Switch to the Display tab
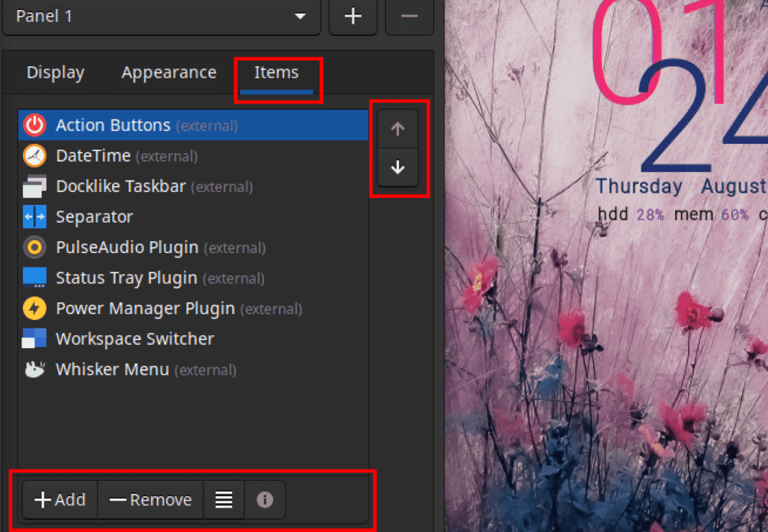The image size is (768, 532). pos(55,72)
